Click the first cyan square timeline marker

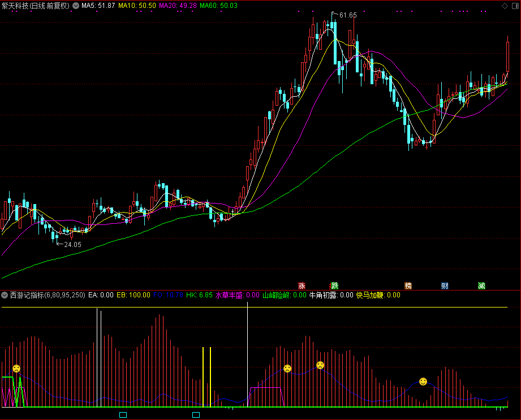coord(123,415)
